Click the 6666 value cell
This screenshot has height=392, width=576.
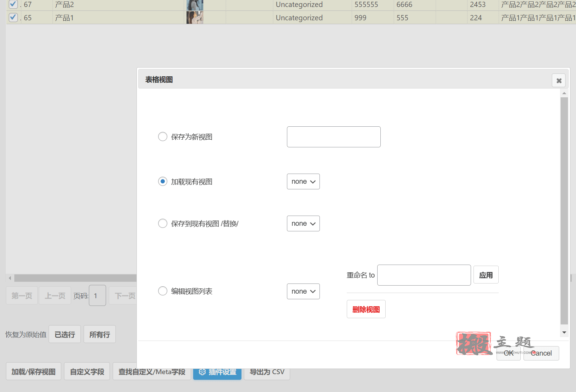(415, 5)
